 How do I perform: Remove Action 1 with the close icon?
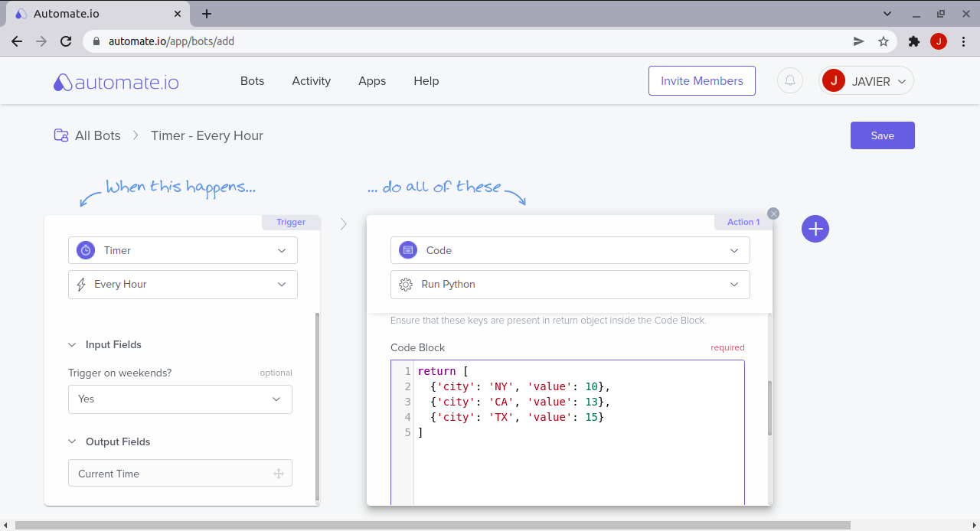click(x=773, y=213)
